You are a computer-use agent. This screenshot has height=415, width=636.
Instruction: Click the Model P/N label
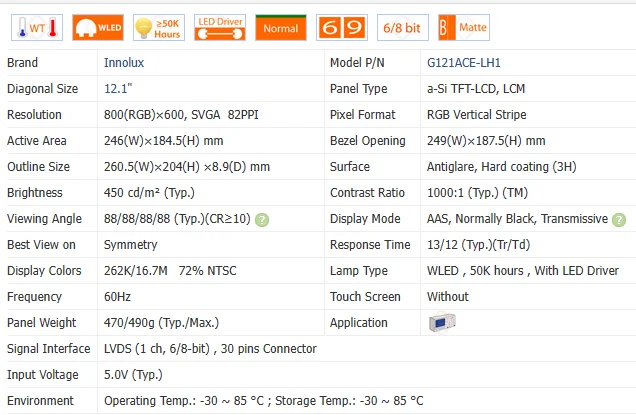tap(357, 63)
